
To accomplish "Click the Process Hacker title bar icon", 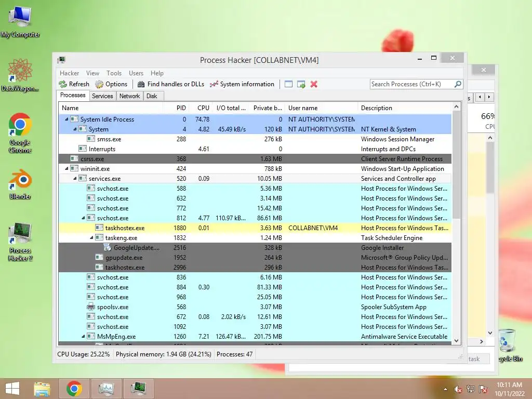I will pyautogui.click(x=61, y=60).
